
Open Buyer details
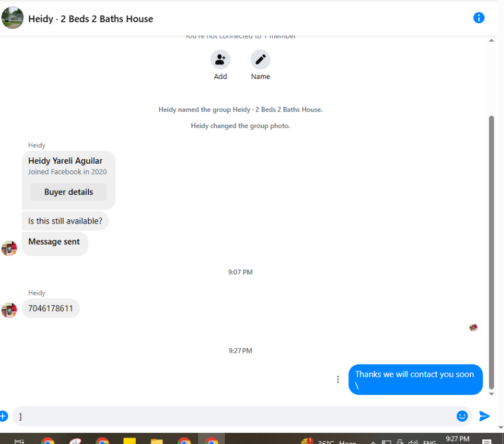point(68,192)
